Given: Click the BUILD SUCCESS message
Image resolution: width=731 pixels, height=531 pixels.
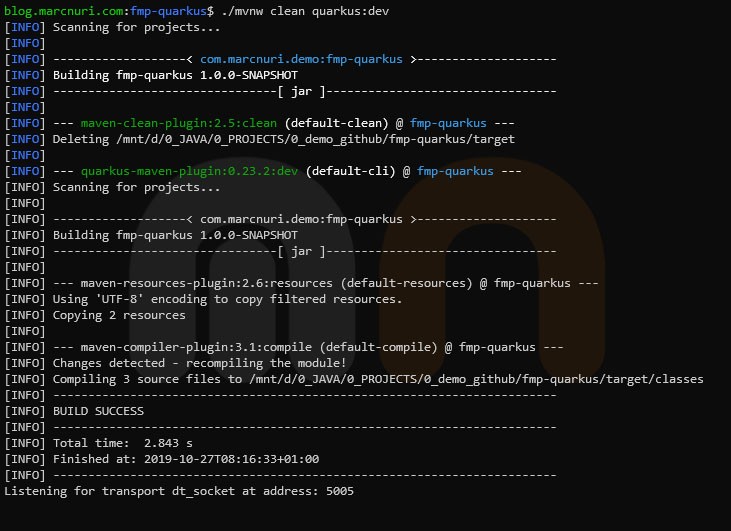Looking at the screenshot, I should (98, 411).
